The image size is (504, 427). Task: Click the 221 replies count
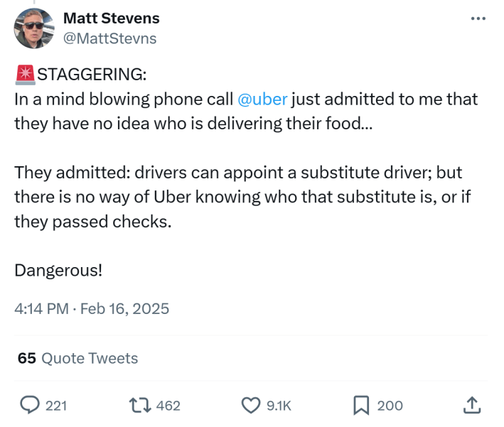[x=56, y=406]
